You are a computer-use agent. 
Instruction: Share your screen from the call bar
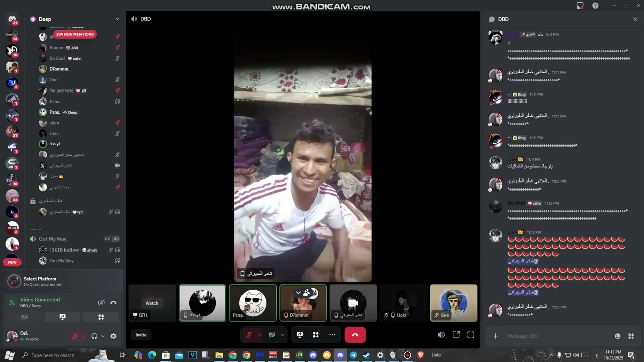click(300, 335)
